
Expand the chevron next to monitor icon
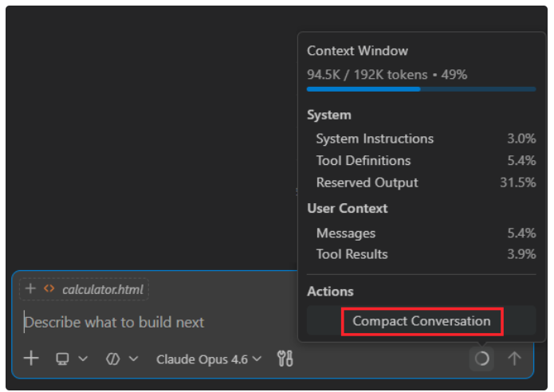pos(83,359)
